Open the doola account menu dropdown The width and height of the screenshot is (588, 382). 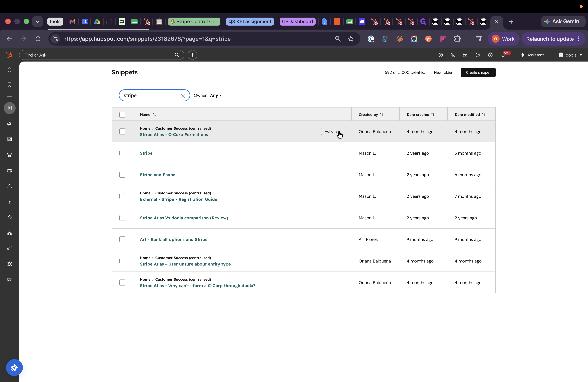[570, 55]
